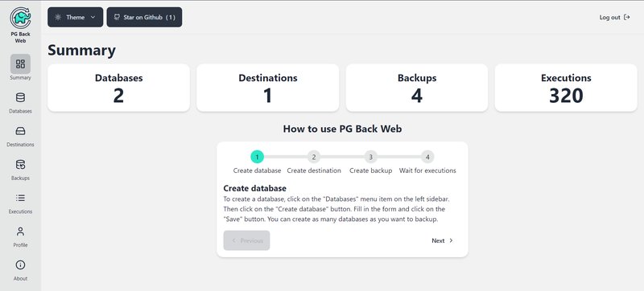Viewport: 644px width, 291px height.
Task: Click the chevron on the Theme button
Action: pyautogui.click(x=93, y=17)
